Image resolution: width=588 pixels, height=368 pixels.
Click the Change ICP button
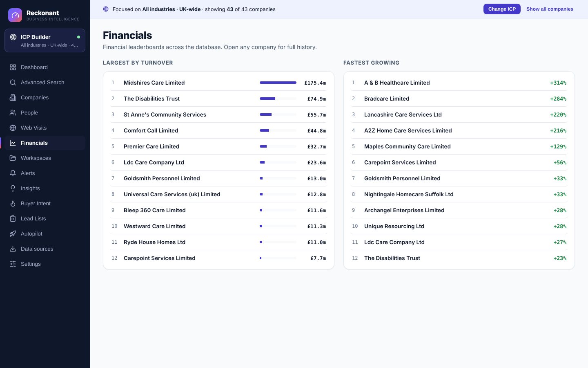[x=502, y=9]
